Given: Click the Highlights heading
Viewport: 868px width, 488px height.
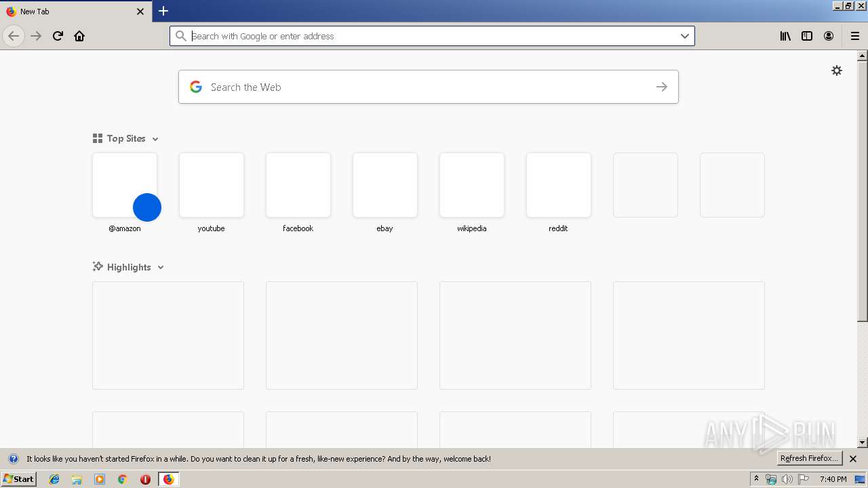Looking at the screenshot, I should click(x=129, y=267).
